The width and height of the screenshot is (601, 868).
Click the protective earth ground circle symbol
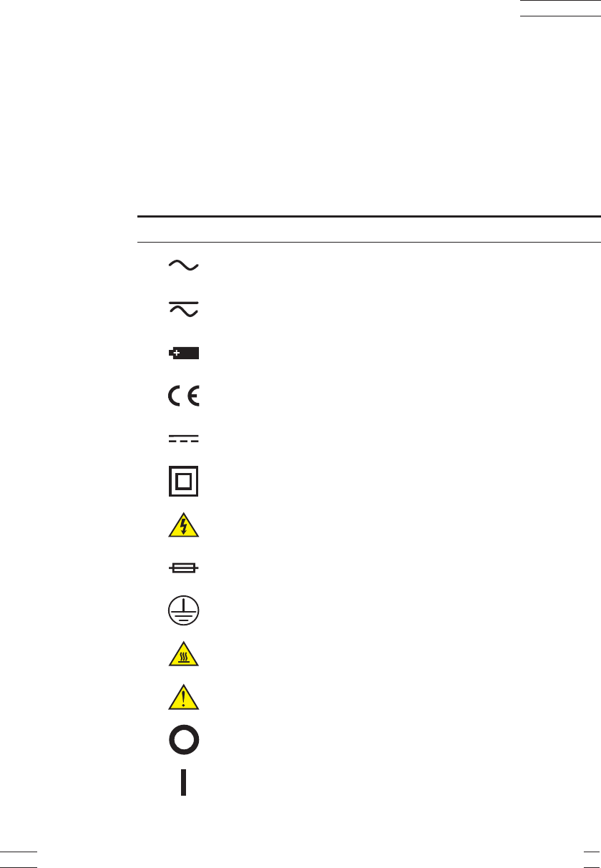(184, 612)
